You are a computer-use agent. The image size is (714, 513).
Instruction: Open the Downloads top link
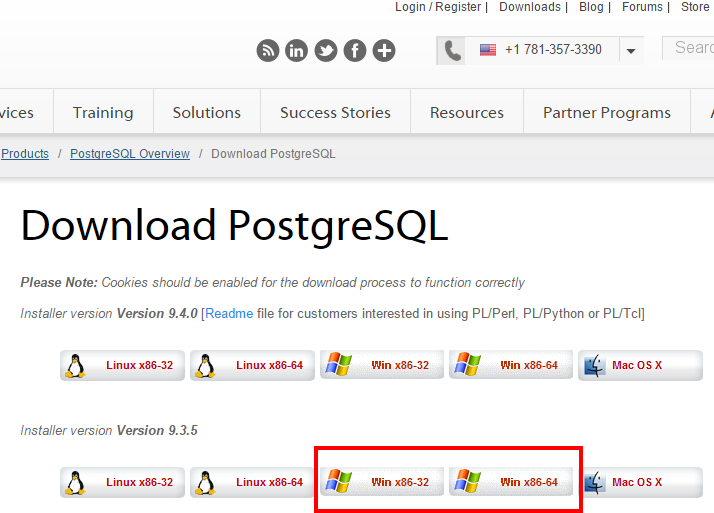coord(530,7)
